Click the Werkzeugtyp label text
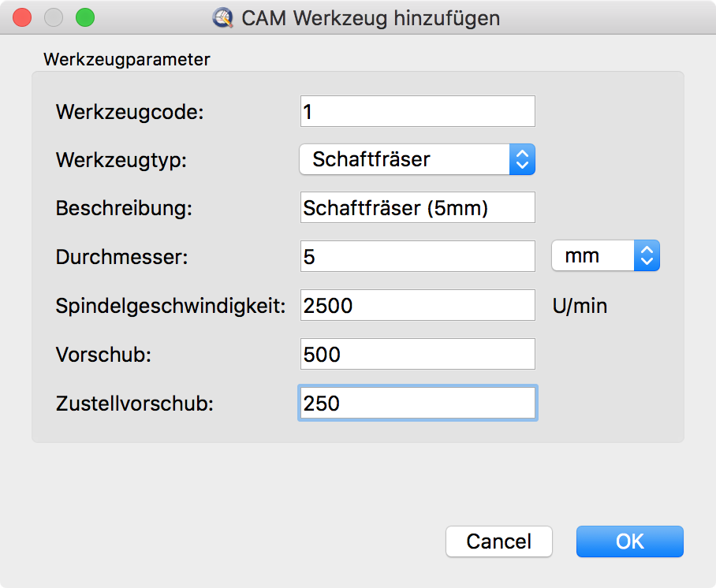716x588 pixels. pyautogui.click(x=121, y=160)
